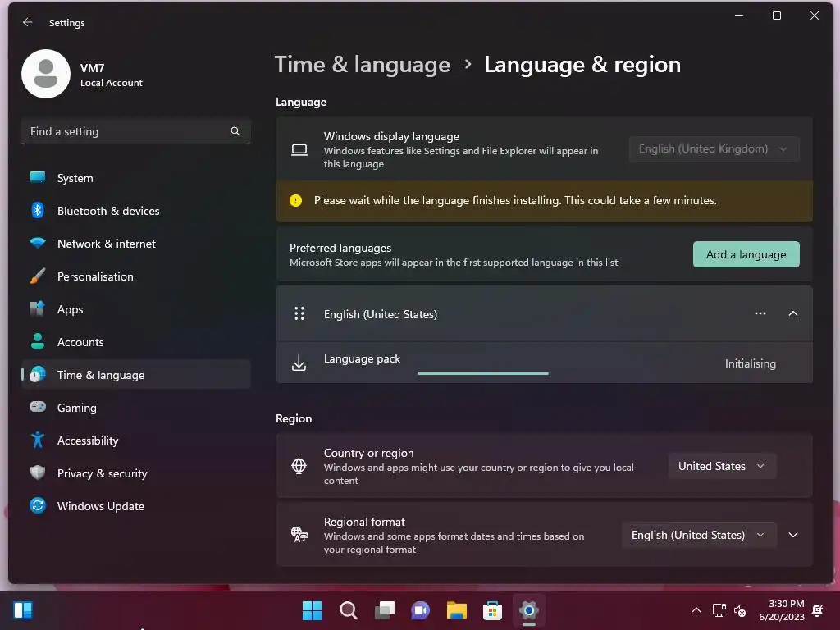This screenshot has height=630, width=840.
Task: Click the drag handle for English (United States)
Action: click(299, 313)
